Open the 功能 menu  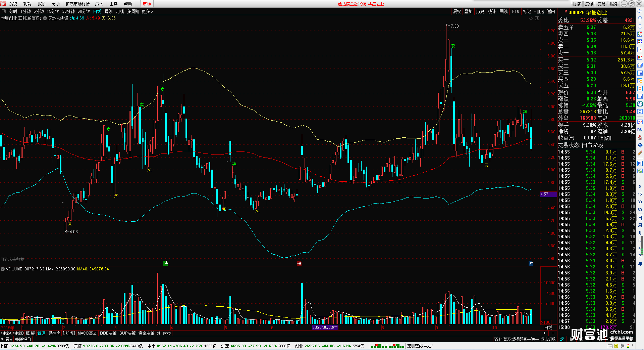(x=28, y=4)
